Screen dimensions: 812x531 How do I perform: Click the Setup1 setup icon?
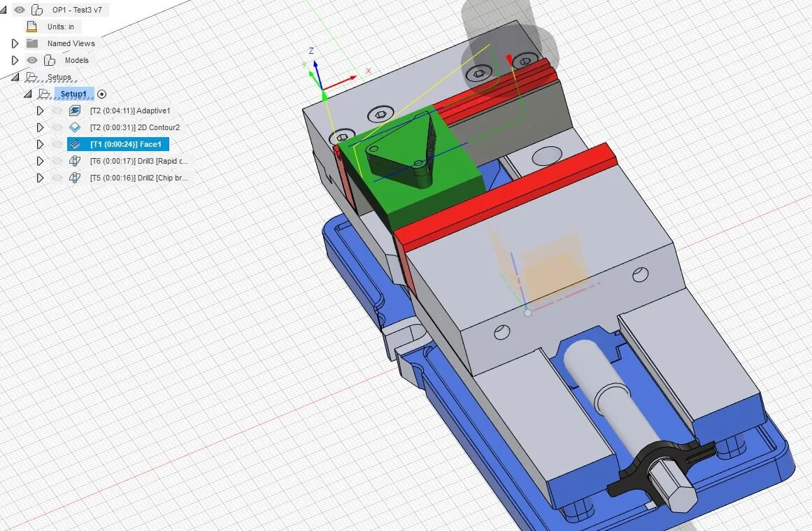pos(45,94)
